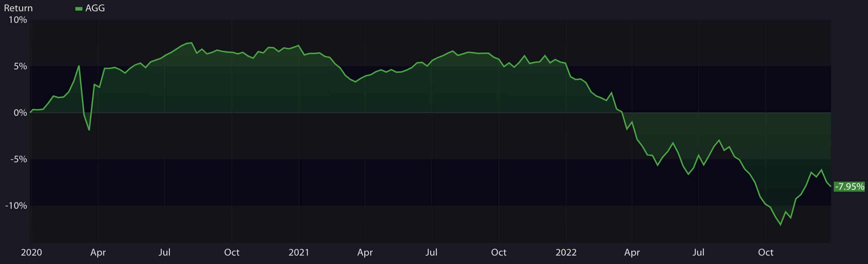Image resolution: width=868 pixels, height=264 pixels.
Task: Click the Oct label following 2022
Action: pos(766,252)
